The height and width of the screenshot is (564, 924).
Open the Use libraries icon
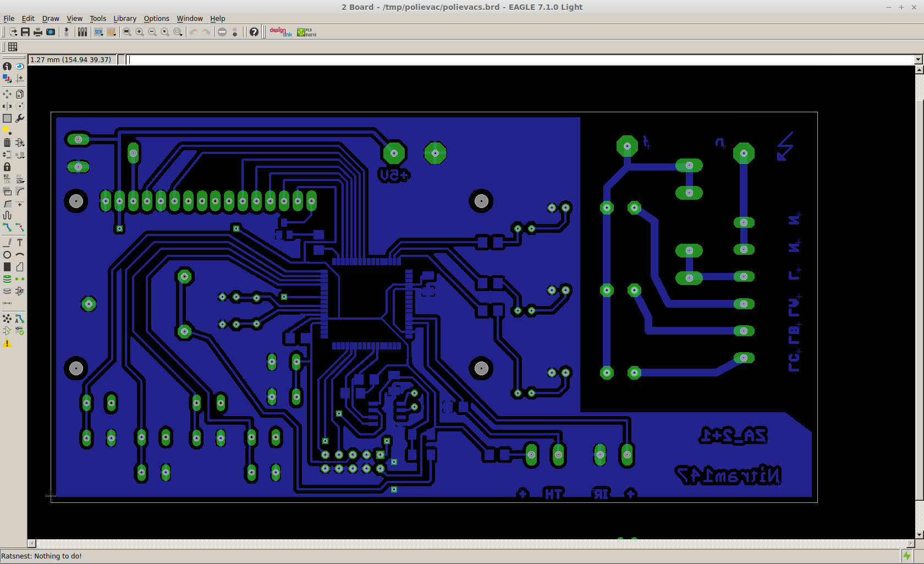click(82, 32)
